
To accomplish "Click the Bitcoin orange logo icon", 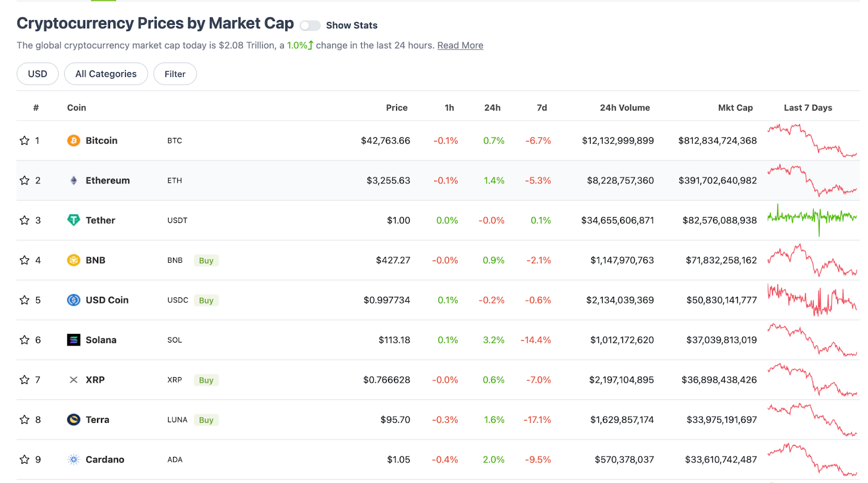I will [x=74, y=141].
